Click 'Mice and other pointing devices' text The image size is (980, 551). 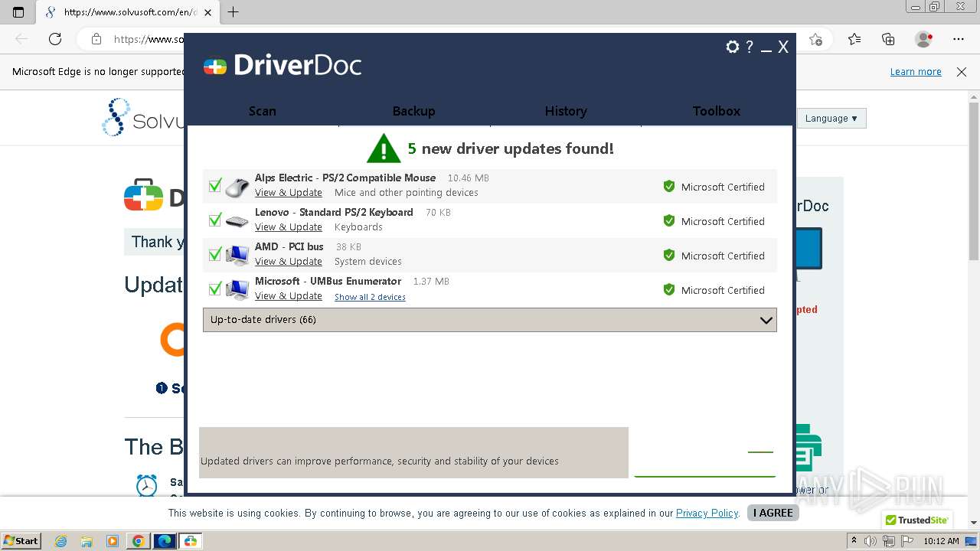pyautogui.click(x=407, y=193)
